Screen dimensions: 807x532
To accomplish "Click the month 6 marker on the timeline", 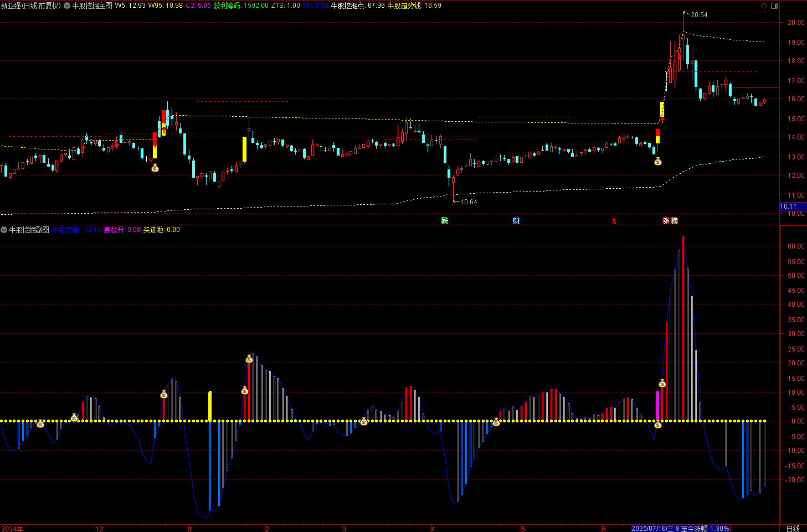I will click(x=604, y=529).
